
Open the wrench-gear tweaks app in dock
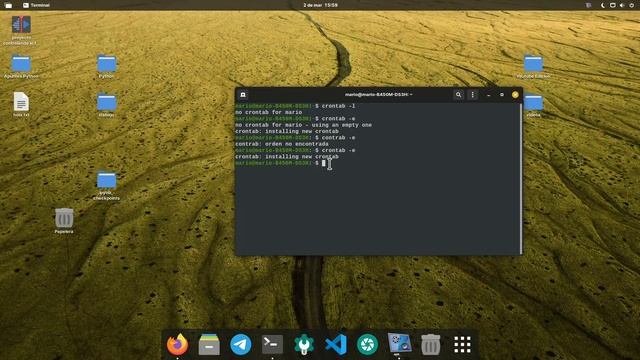coord(304,344)
